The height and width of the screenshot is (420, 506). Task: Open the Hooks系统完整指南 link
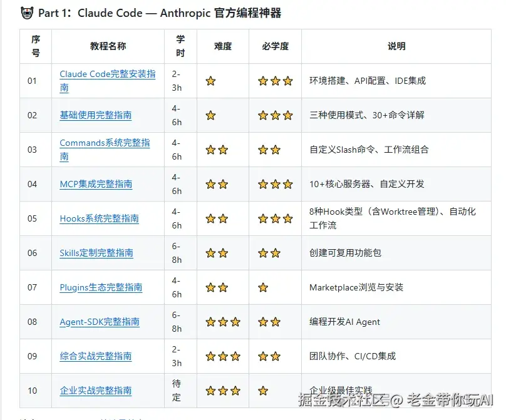click(x=99, y=218)
